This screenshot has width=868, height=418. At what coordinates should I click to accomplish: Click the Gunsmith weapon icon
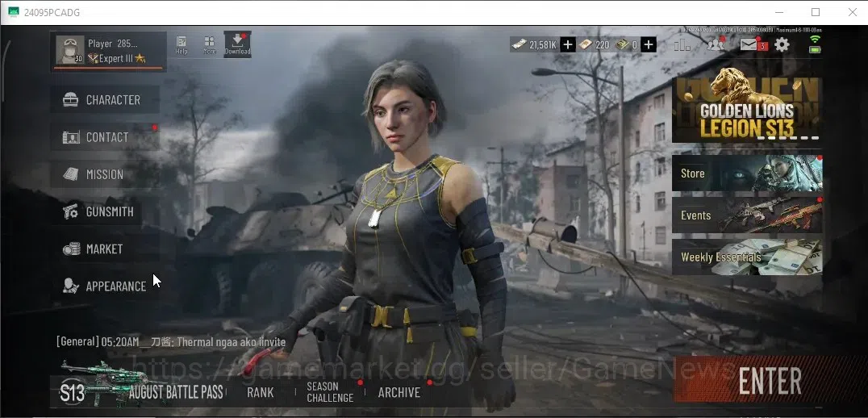coord(70,211)
